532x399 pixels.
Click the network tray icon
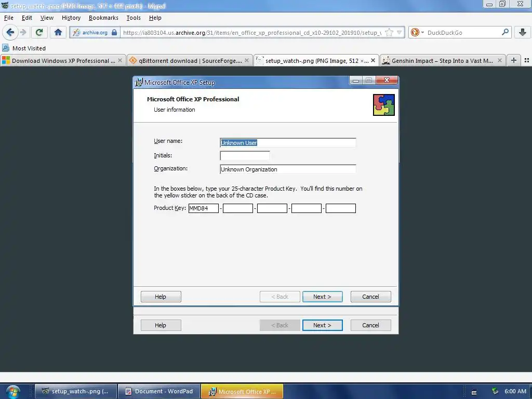495,391
